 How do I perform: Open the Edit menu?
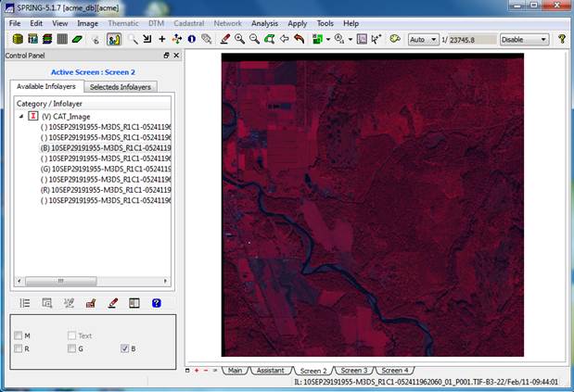[x=36, y=23]
